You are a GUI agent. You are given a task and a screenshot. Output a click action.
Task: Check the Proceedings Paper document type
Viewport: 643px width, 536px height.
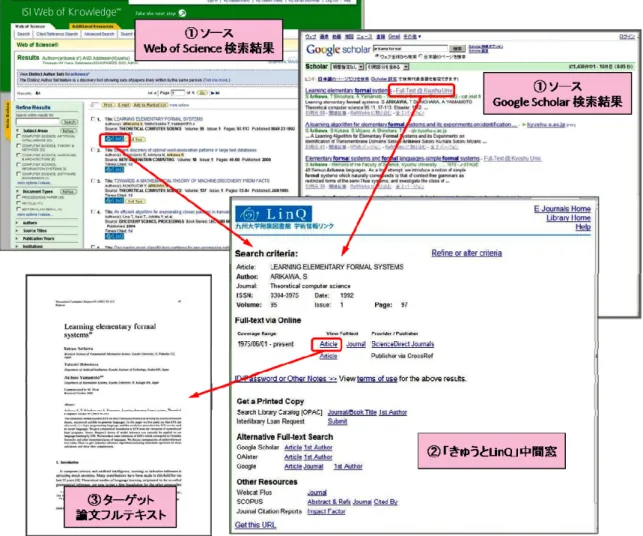click(18, 197)
